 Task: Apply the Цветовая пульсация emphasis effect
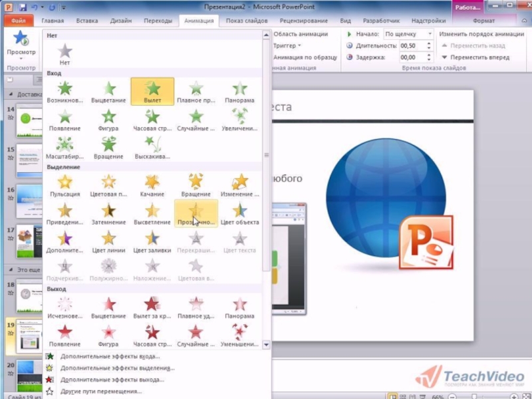point(108,186)
